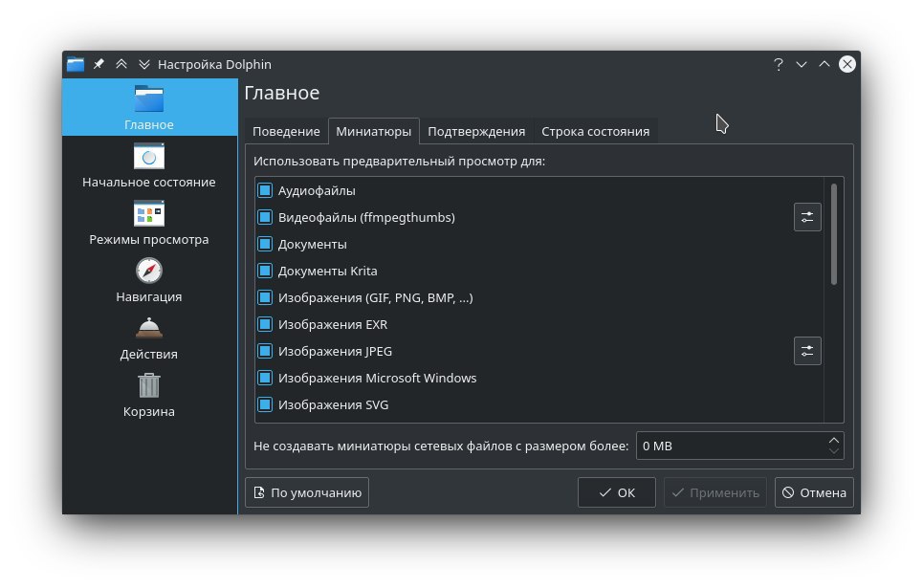Disable previews for Документы Krita
The height and width of the screenshot is (588, 923).
(x=265, y=271)
